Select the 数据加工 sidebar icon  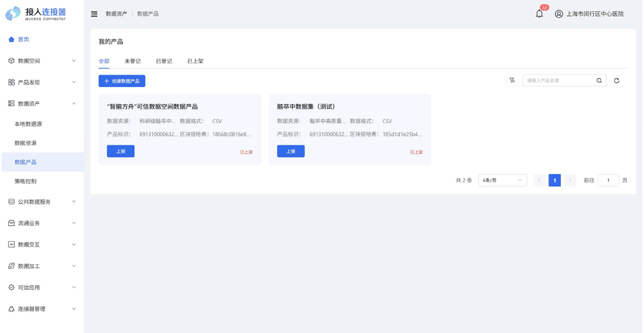click(x=11, y=265)
